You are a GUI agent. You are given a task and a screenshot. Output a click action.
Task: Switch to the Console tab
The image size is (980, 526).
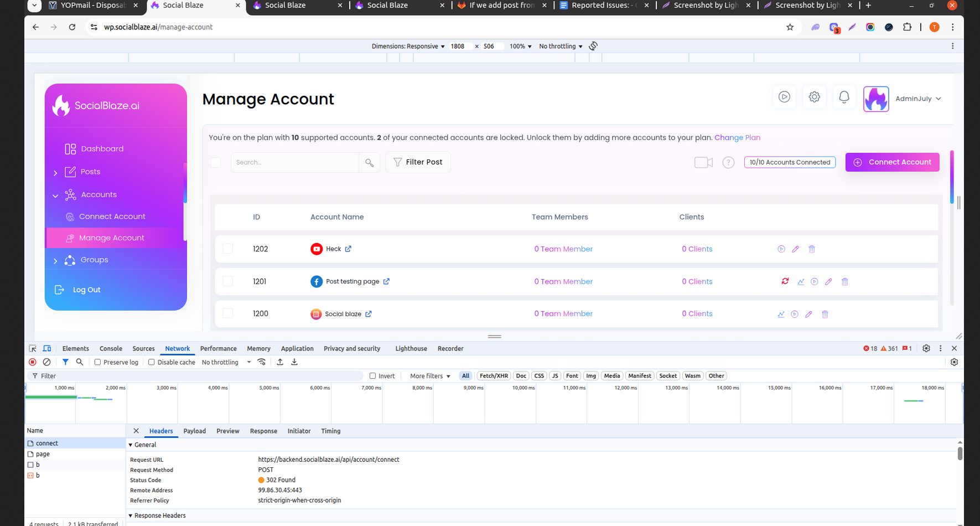(x=111, y=348)
